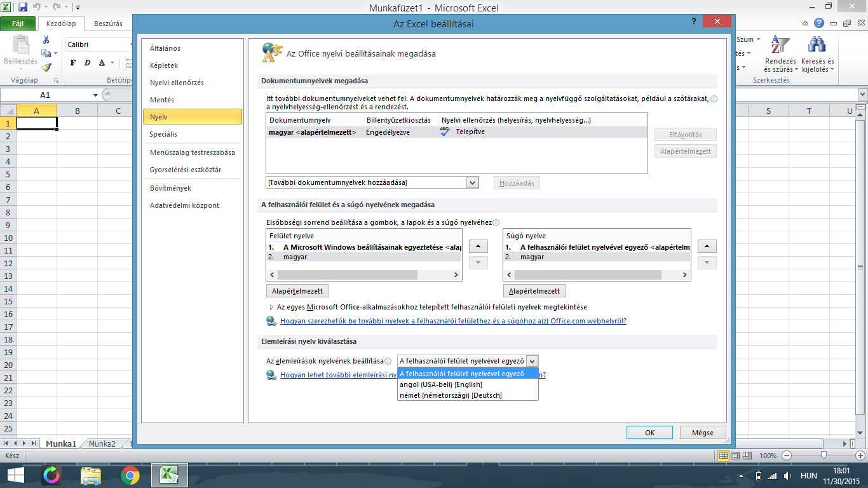The image size is (868, 488).
Task: Switch to Munka2 sheet tab
Action: 102,444
